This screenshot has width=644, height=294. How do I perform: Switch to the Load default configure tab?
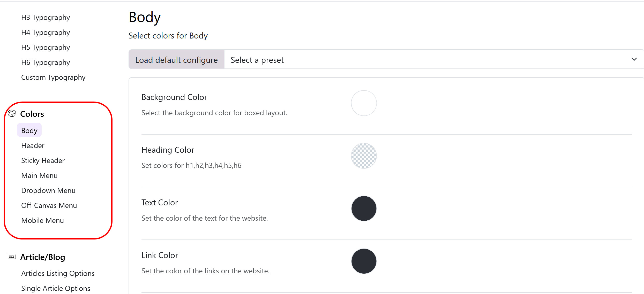point(176,59)
